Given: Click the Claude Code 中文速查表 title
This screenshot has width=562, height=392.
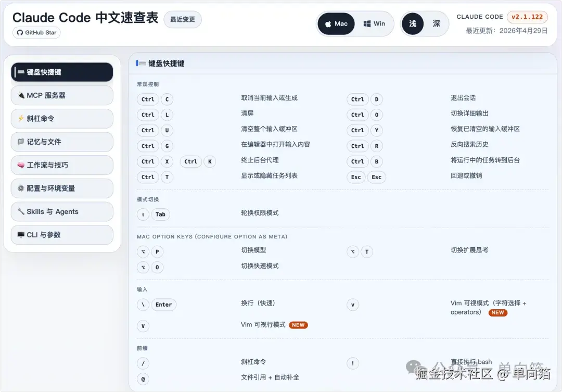Looking at the screenshot, I should point(85,18).
